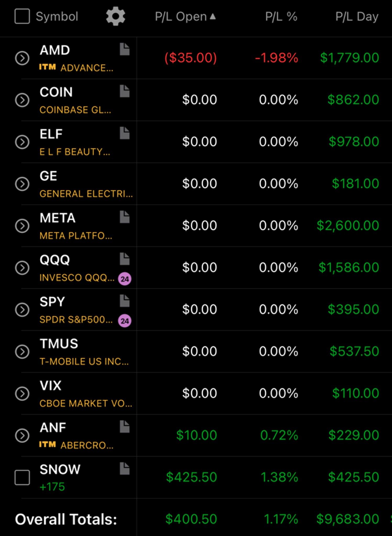Open the META row document icon

tap(125, 217)
